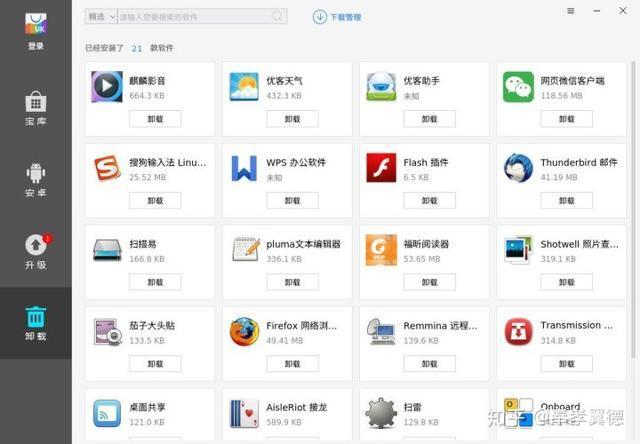Uninstall Transmission with its 卸载 button
This screenshot has width=640, height=444.
[567, 364]
